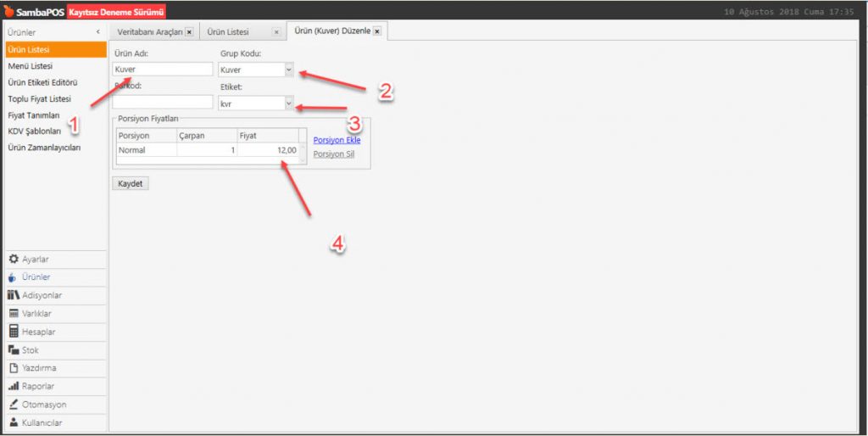
Task: Click the Otomasyon pencil icon
Action: point(14,405)
